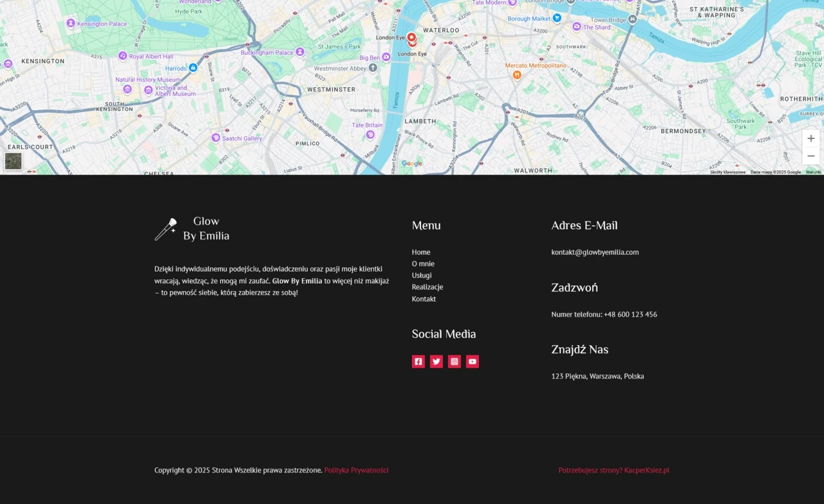Click the phone number +48 600 123 456
This screenshot has height=504, width=824.
click(x=630, y=315)
